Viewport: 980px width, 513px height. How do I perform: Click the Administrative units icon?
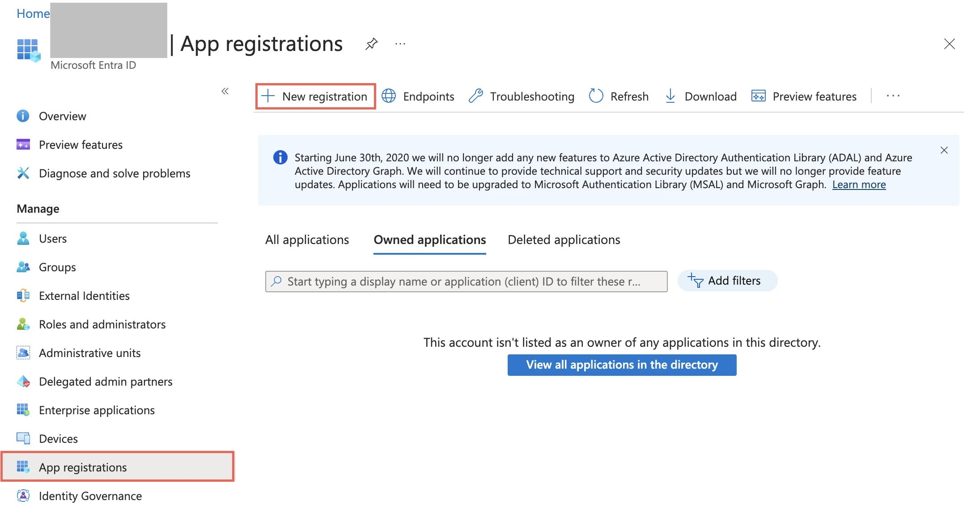pos(23,353)
